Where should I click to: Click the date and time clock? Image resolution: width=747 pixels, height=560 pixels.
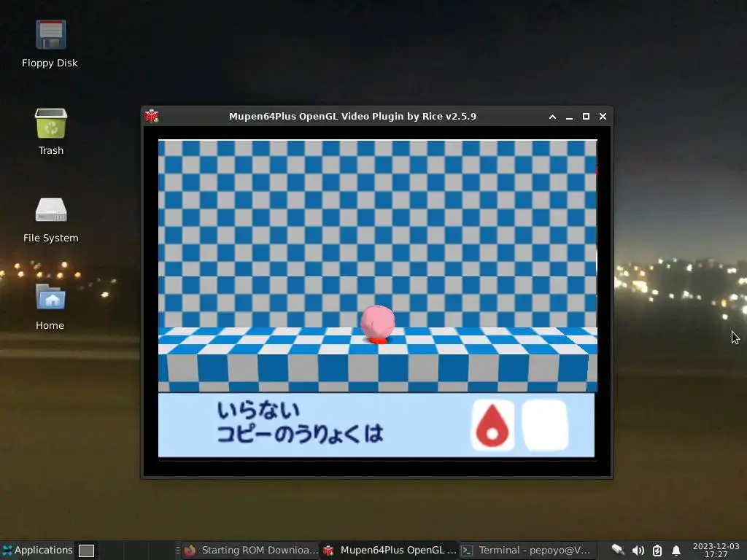pos(716,550)
